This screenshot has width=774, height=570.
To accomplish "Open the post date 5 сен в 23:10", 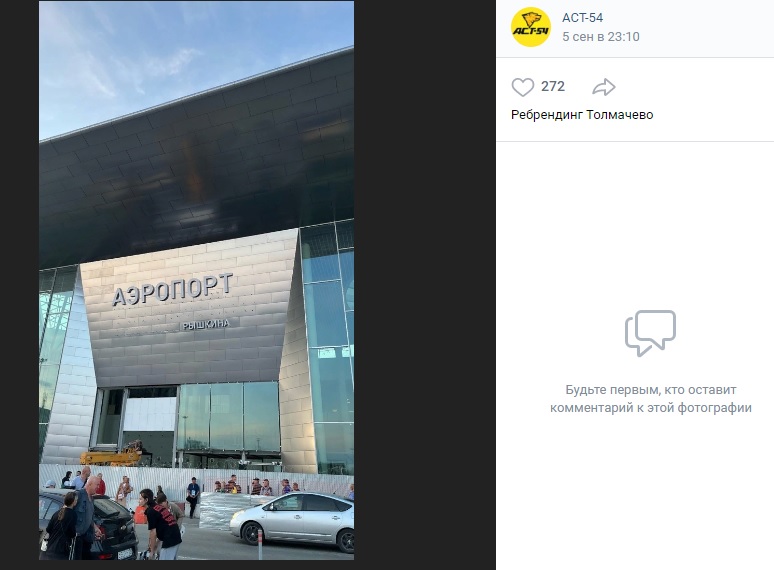I will (x=601, y=37).
